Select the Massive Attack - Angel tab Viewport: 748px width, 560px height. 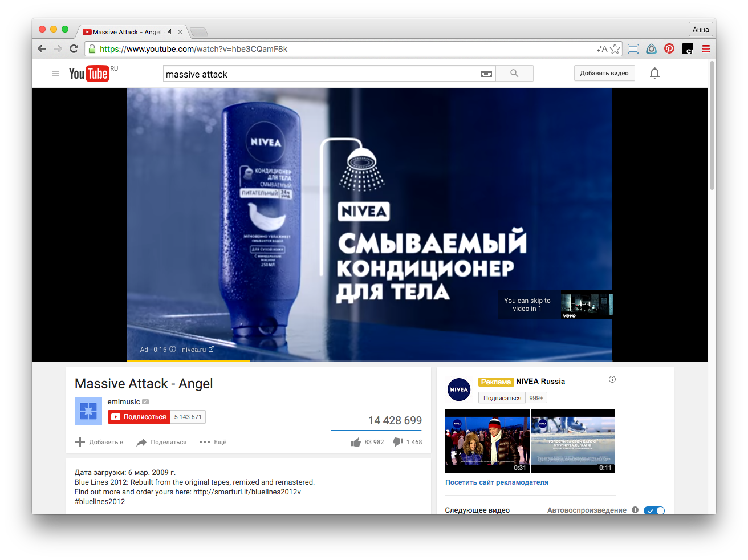coord(127,32)
